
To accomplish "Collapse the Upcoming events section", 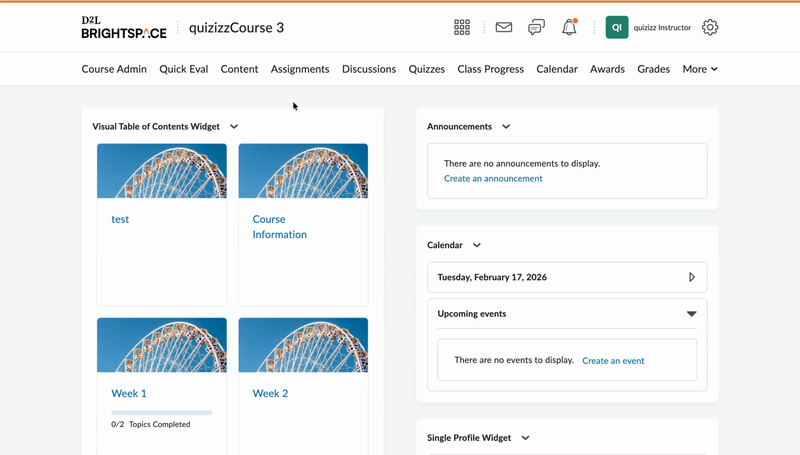I will 691,314.
